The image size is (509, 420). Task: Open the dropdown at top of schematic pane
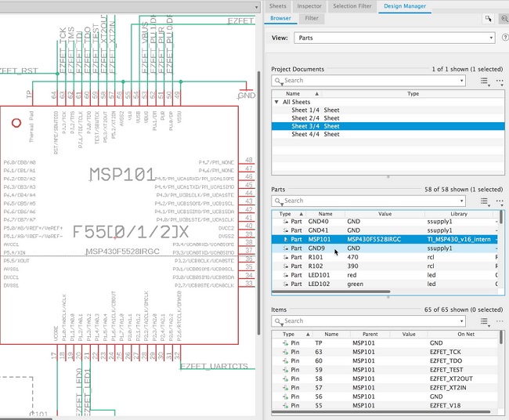pyautogui.click(x=256, y=7)
